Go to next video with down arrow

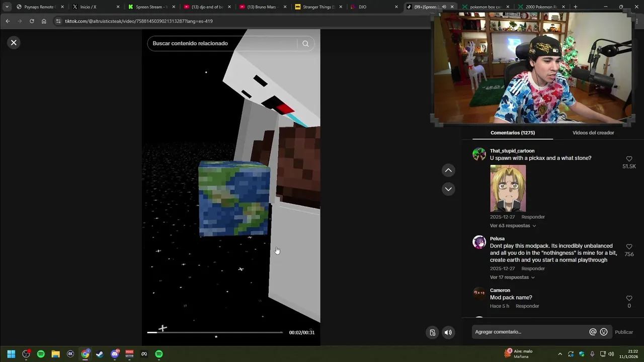(x=448, y=189)
